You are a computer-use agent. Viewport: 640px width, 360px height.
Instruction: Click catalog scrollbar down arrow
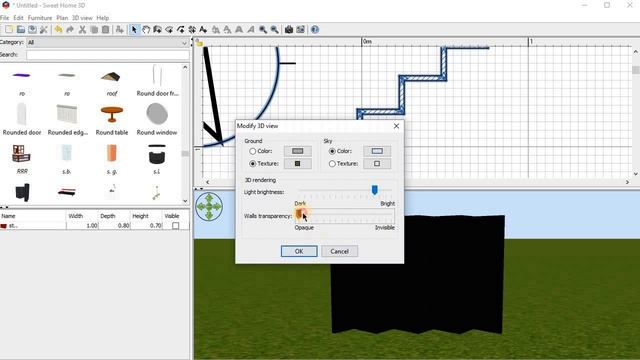click(185, 201)
